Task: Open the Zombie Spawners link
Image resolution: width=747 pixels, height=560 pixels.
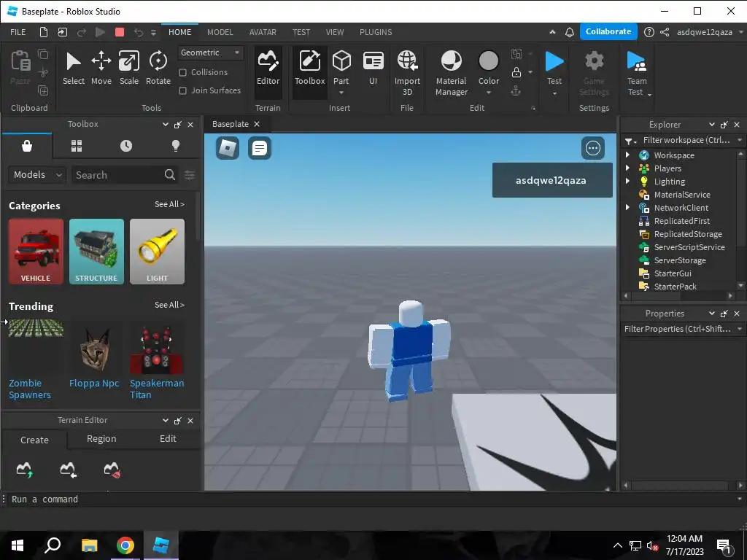Action: (x=29, y=389)
